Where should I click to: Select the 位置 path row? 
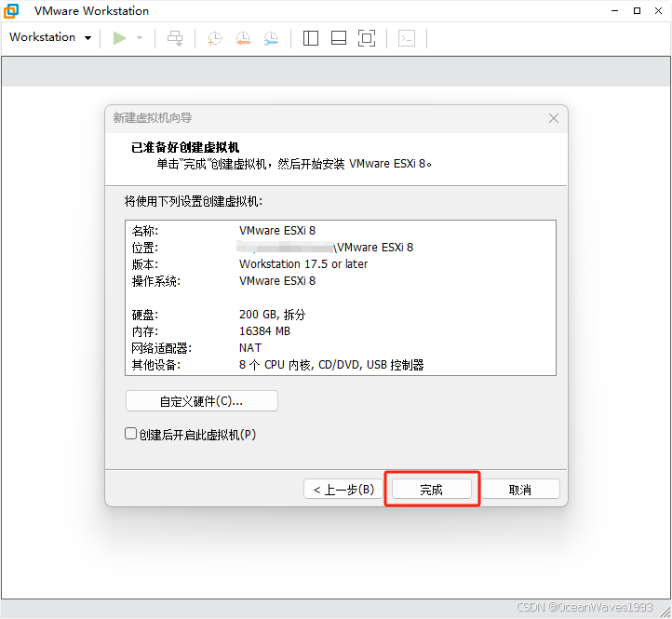pyautogui.click(x=341, y=248)
